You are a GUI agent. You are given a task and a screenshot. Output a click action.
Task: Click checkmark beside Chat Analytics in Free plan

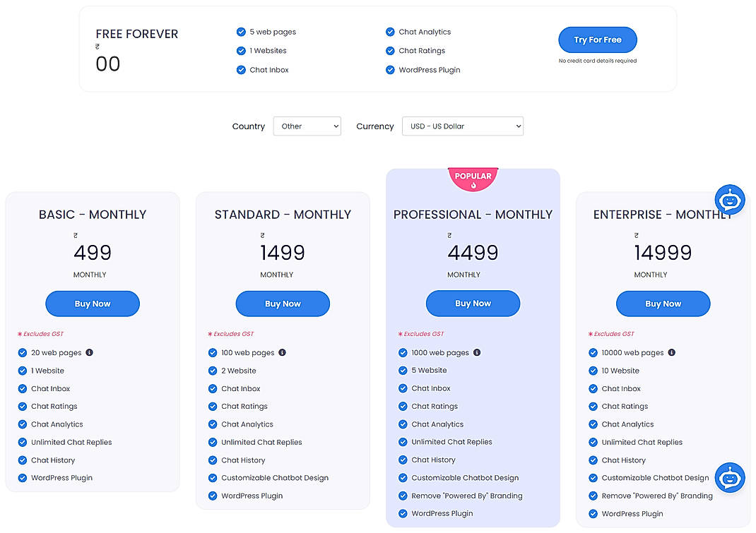point(390,32)
